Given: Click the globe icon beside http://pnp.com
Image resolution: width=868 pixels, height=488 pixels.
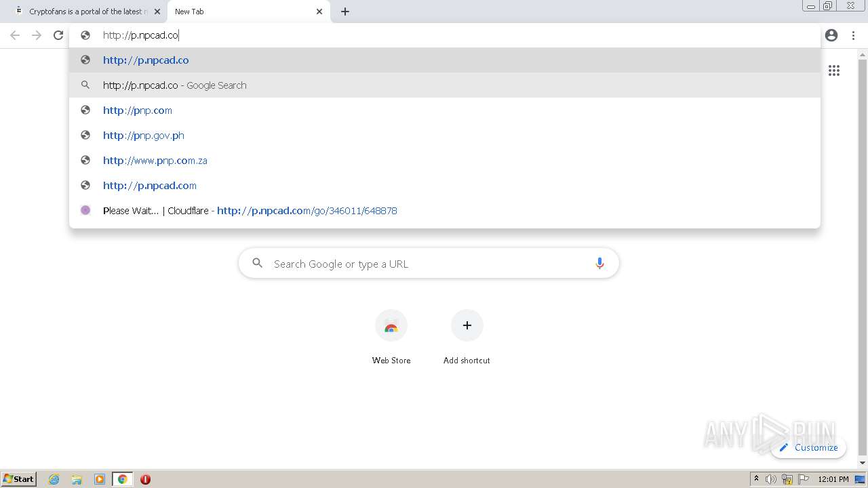Looking at the screenshot, I should (x=85, y=110).
